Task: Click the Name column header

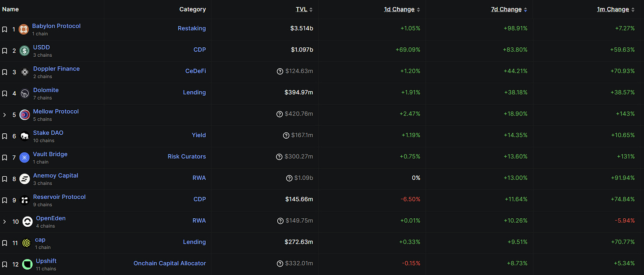Action: point(11,9)
